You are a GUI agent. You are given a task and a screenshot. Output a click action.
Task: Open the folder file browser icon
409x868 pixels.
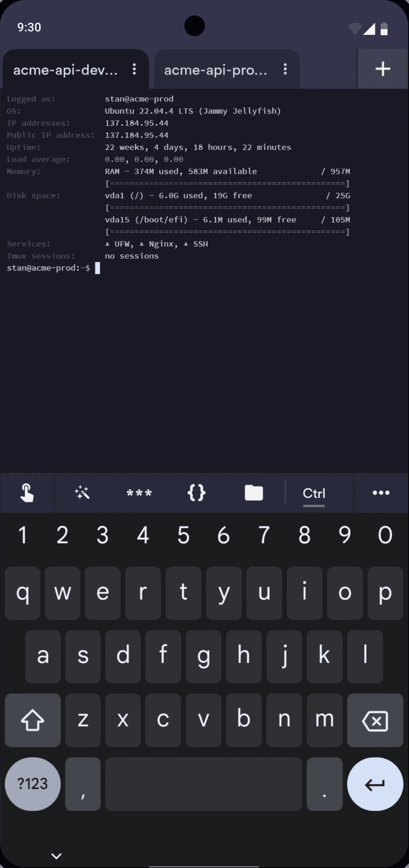(x=254, y=493)
